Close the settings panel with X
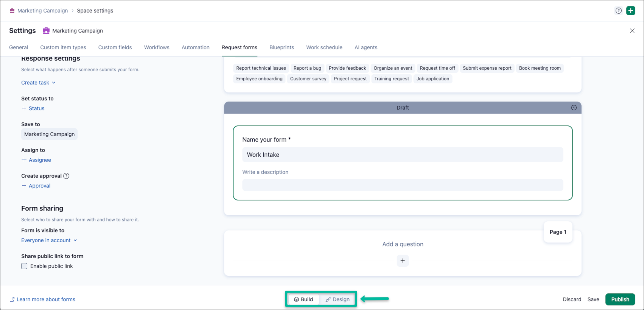 click(632, 31)
